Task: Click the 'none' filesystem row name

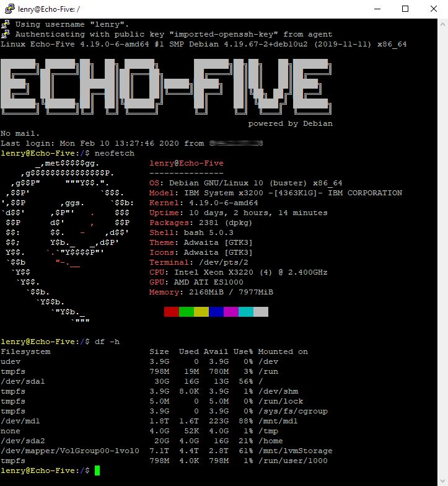Action: [x=11, y=431]
